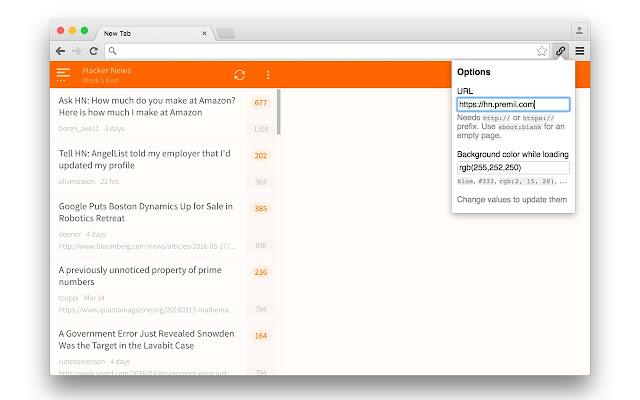Click the 677 comments badge
The height and width of the screenshot is (400, 640).
point(260,102)
